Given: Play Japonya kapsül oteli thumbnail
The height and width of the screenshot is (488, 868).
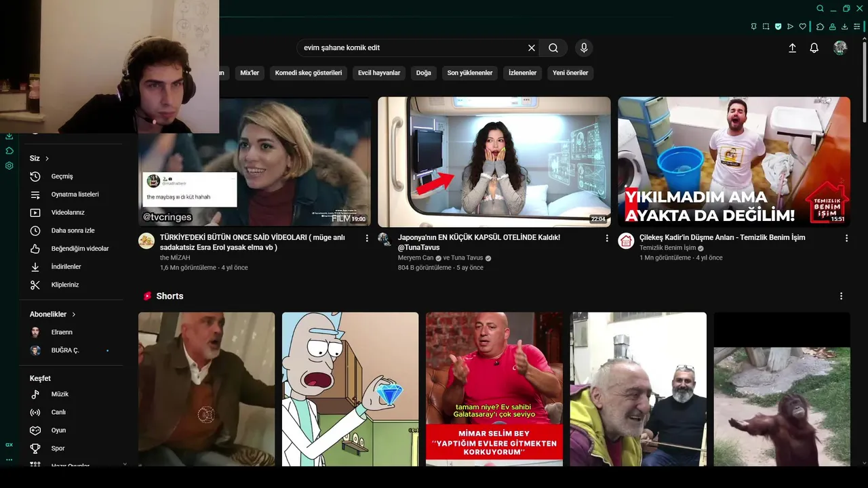Looking at the screenshot, I should point(494,161).
